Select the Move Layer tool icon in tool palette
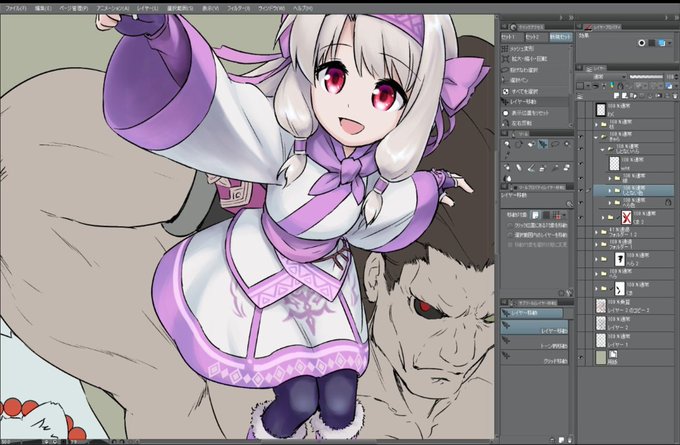680x445 pixels. (543, 144)
